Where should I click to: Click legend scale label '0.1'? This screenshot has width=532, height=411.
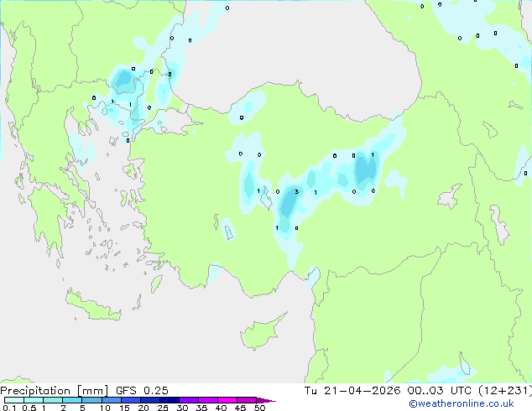[x=9, y=408]
